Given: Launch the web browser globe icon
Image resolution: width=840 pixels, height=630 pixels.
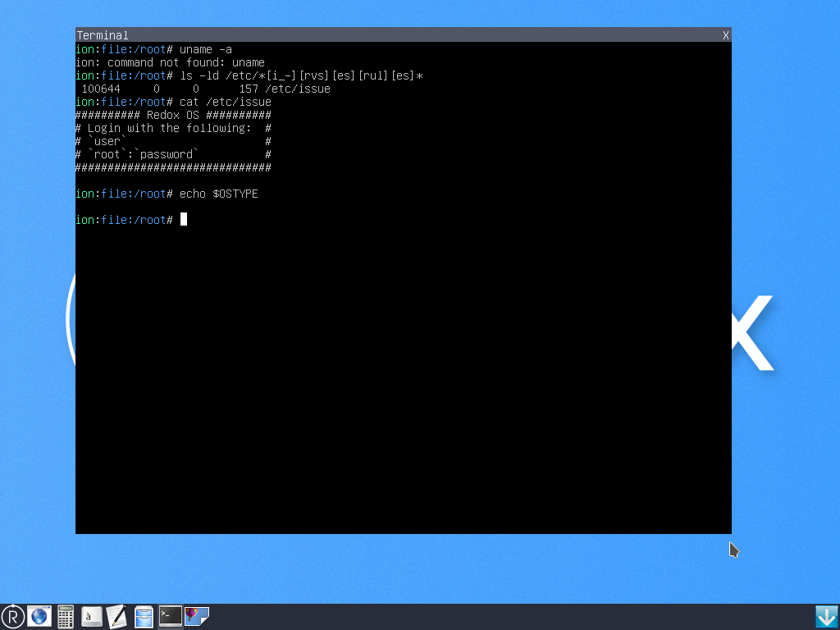Looking at the screenshot, I should pos(39,617).
